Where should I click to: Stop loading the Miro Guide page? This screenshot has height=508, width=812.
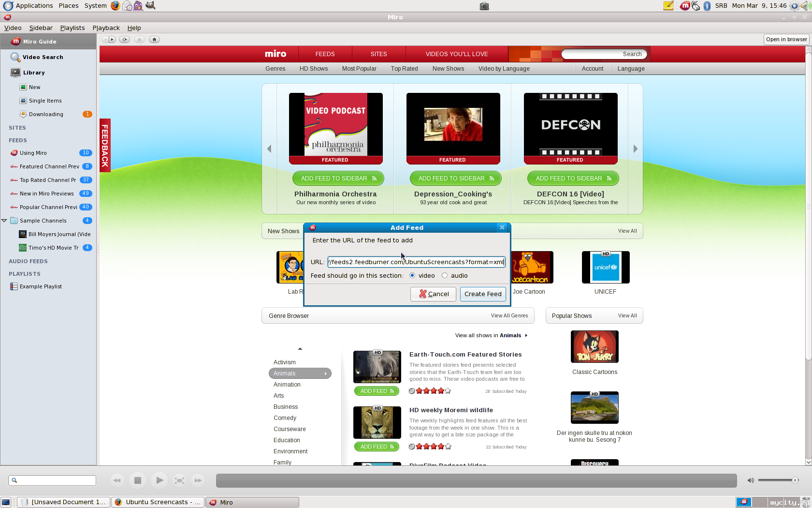140,39
